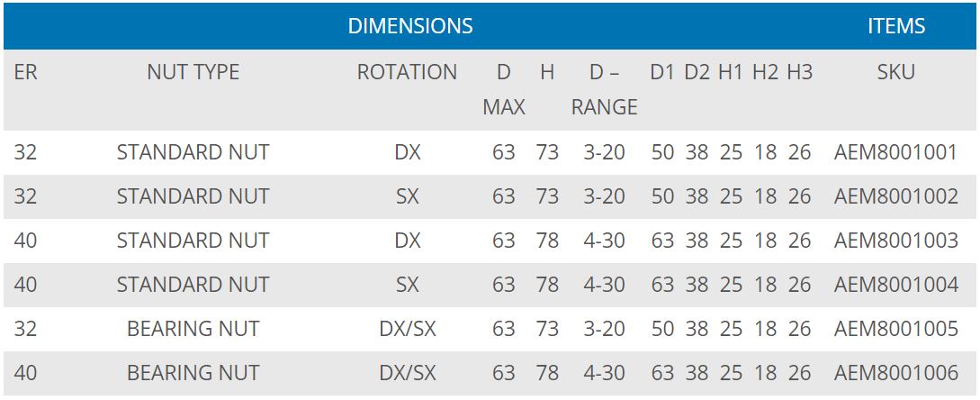Click SKU AEM8001006

(x=895, y=373)
